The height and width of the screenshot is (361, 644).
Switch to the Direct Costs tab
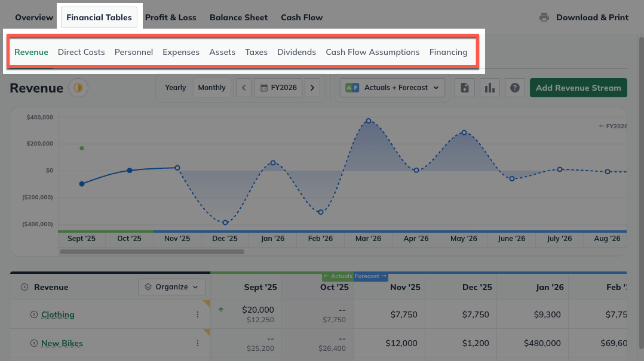81,52
